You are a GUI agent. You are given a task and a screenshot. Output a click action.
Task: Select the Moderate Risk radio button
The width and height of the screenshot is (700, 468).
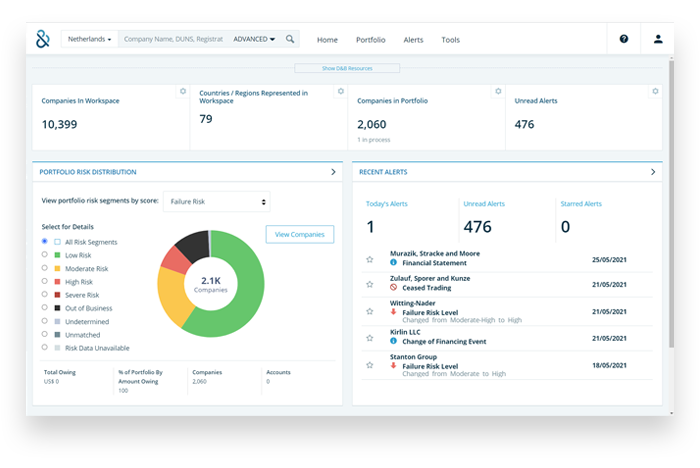coord(45,268)
